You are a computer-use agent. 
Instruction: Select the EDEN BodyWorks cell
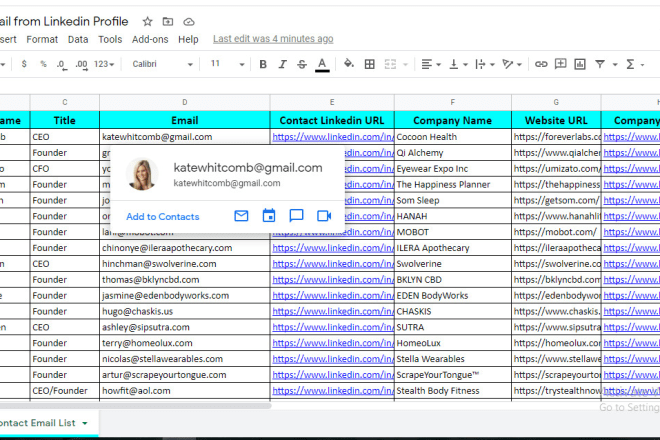pyautogui.click(x=452, y=296)
